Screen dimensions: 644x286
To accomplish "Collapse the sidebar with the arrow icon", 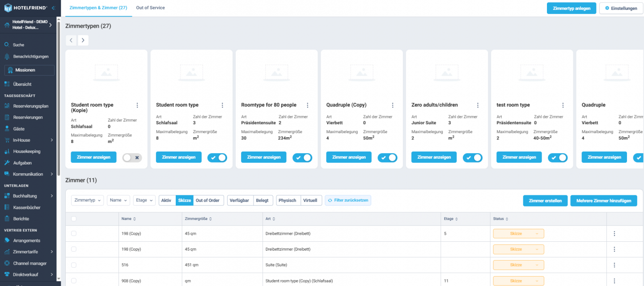I will tap(53, 8).
